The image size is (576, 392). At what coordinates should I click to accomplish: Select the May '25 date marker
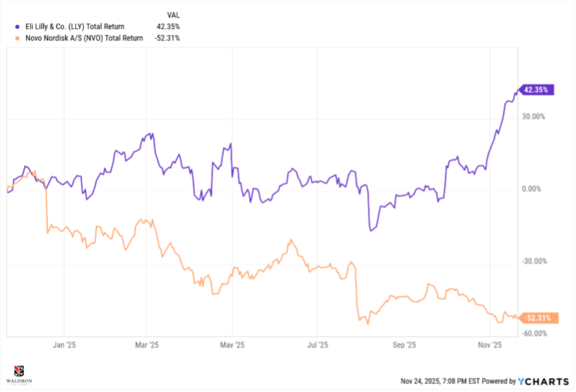pos(232,345)
